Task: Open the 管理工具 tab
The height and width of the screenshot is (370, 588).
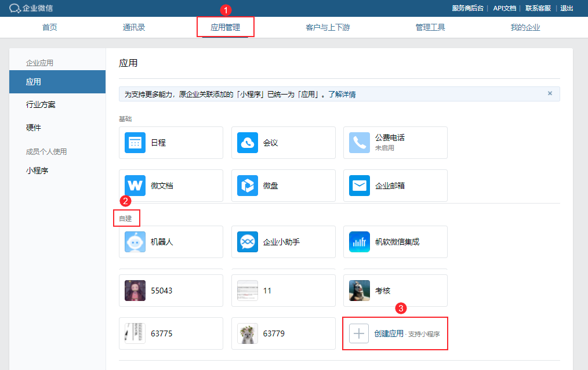Action: click(430, 27)
